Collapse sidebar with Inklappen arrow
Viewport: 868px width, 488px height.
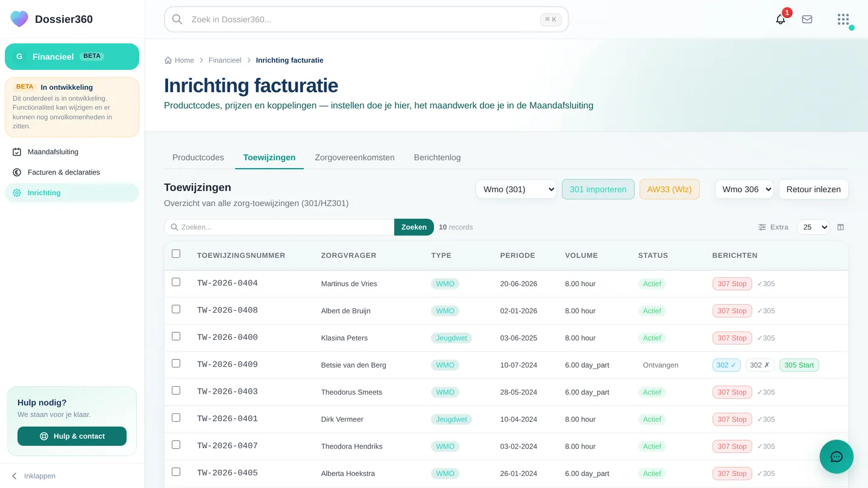(14, 476)
